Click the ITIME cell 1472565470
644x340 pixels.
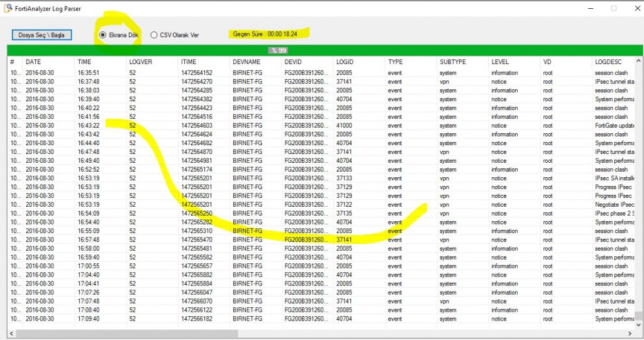(x=197, y=239)
